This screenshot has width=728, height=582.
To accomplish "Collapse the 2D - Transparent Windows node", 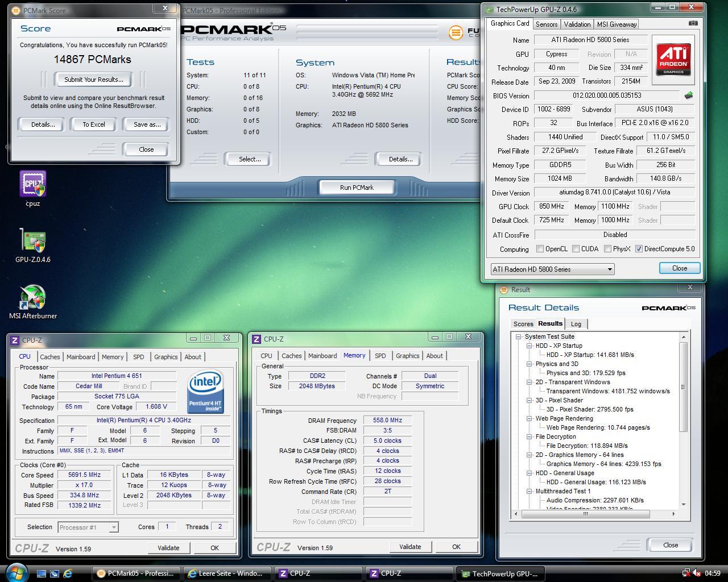I will pyautogui.click(x=529, y=382).
